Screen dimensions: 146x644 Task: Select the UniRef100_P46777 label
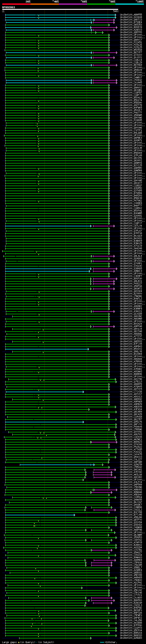131,113
